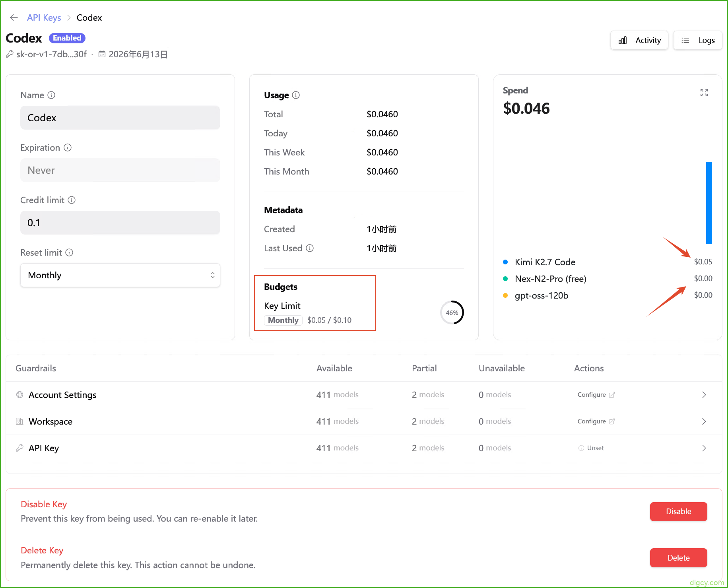The height and width of the screenshot is (588, 728).
Task: Open the API Keys breadcrumb link
Action: click(44, 17)
